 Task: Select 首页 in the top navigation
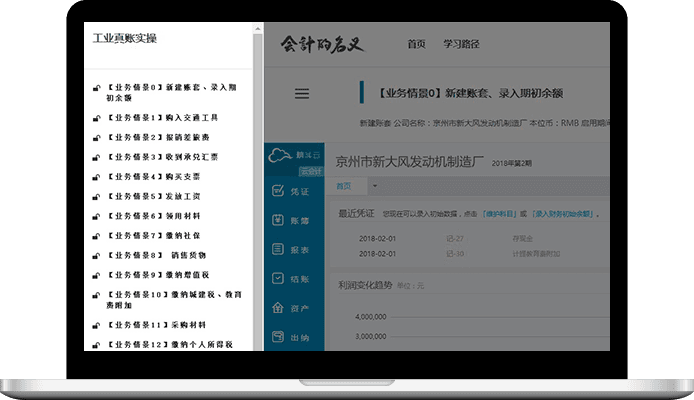pos(416,45)
